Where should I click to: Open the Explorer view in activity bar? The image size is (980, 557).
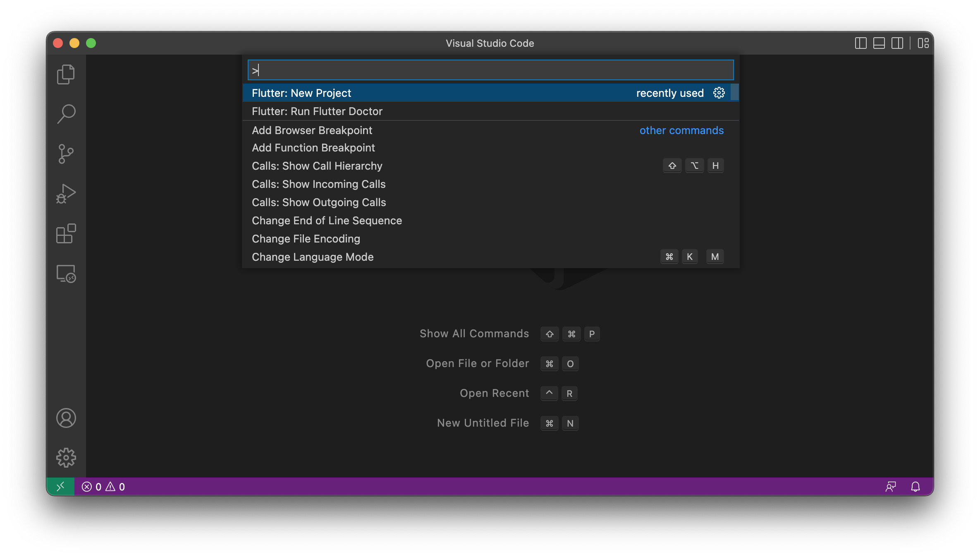click(x=66, y=74)
